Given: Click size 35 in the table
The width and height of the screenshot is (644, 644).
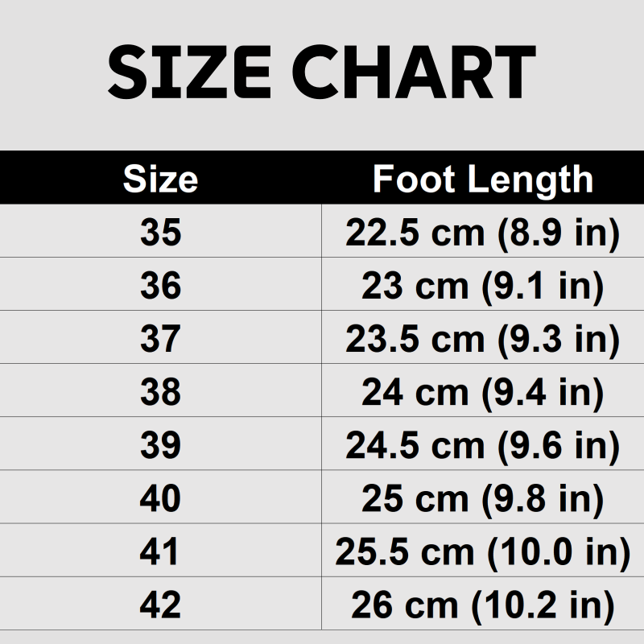Looking at the screenshot, I should (160, 233).
